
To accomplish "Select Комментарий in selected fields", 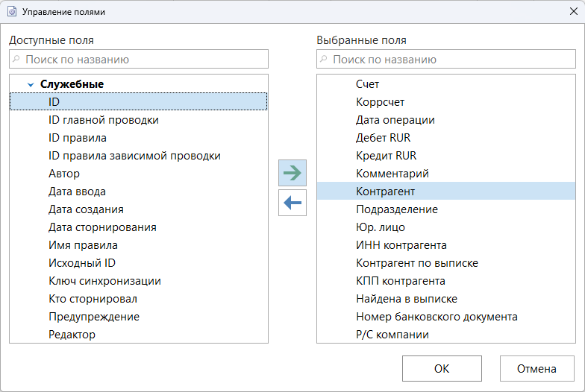I will [x=392, y=174].
